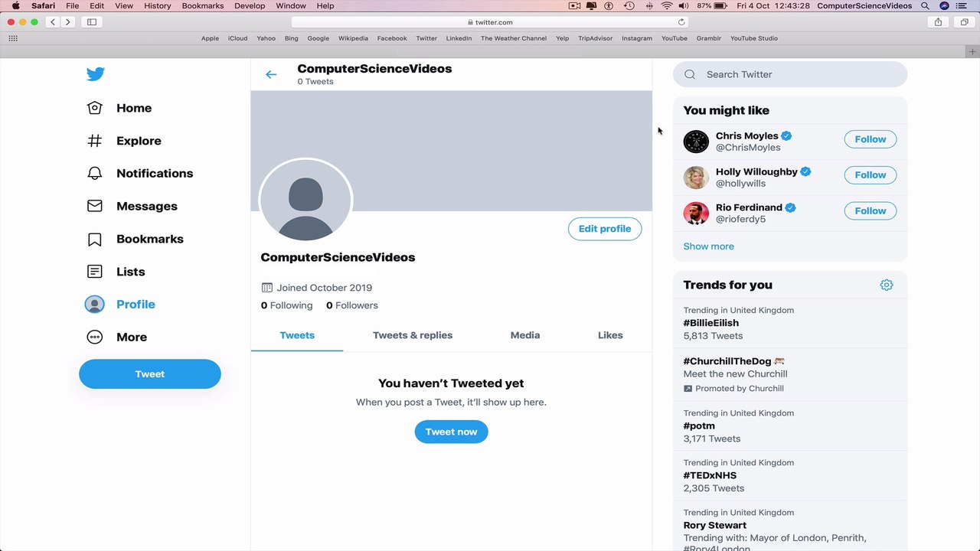This screenshot has width=980, height=551.
Task: Open the favorites grid icon
Action: click(x=13, y=38)
